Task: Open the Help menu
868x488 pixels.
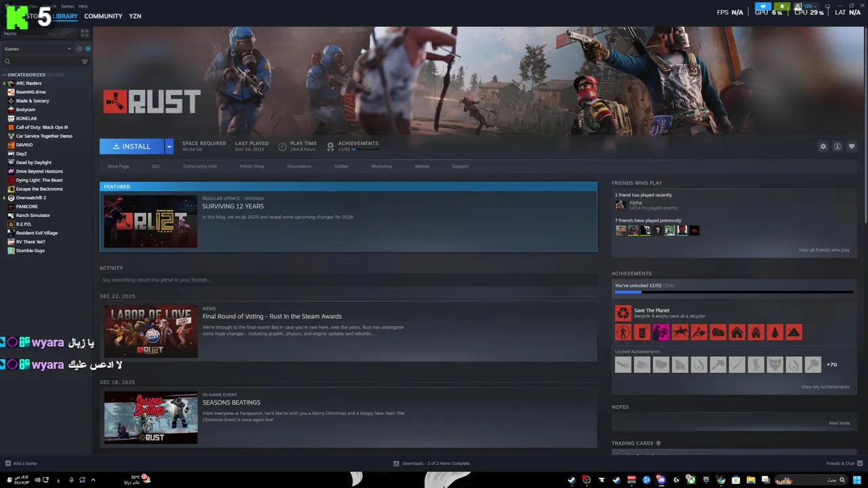Action: tap(83, 6)
